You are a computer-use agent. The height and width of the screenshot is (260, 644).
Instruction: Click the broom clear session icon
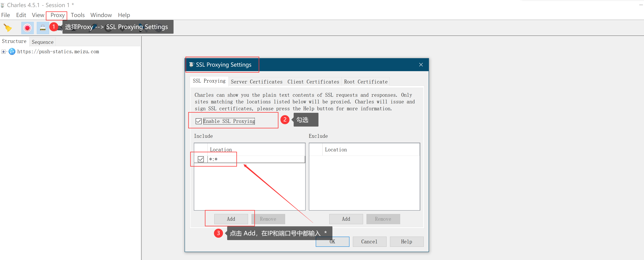pos(8,28)
